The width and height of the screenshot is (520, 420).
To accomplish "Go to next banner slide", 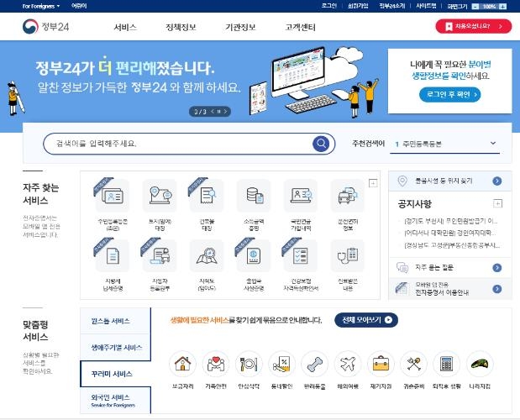I will 225,112.
